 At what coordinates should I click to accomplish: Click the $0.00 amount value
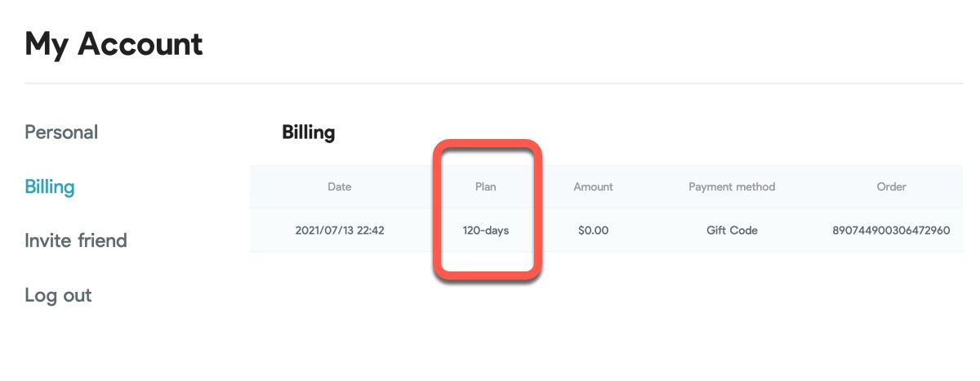(x=593, y=231)
